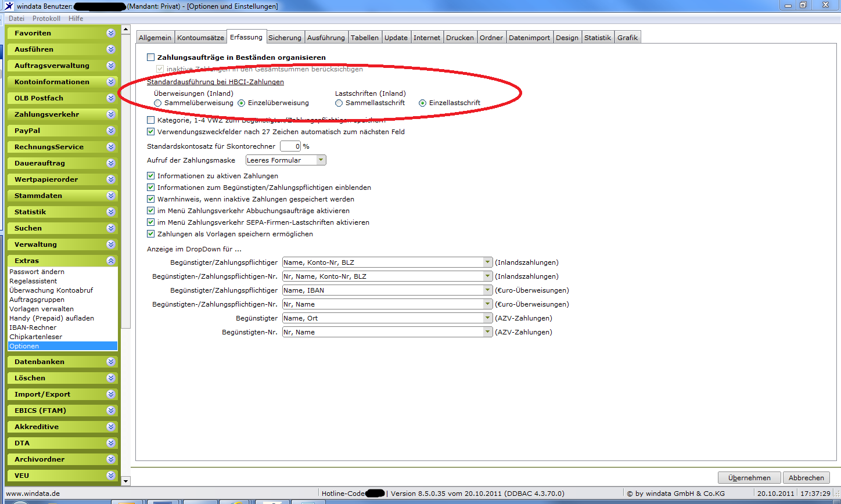
Task: Toggle Warnhinweis inaktive Zahlungen checkbox
Action: (151, 199)
